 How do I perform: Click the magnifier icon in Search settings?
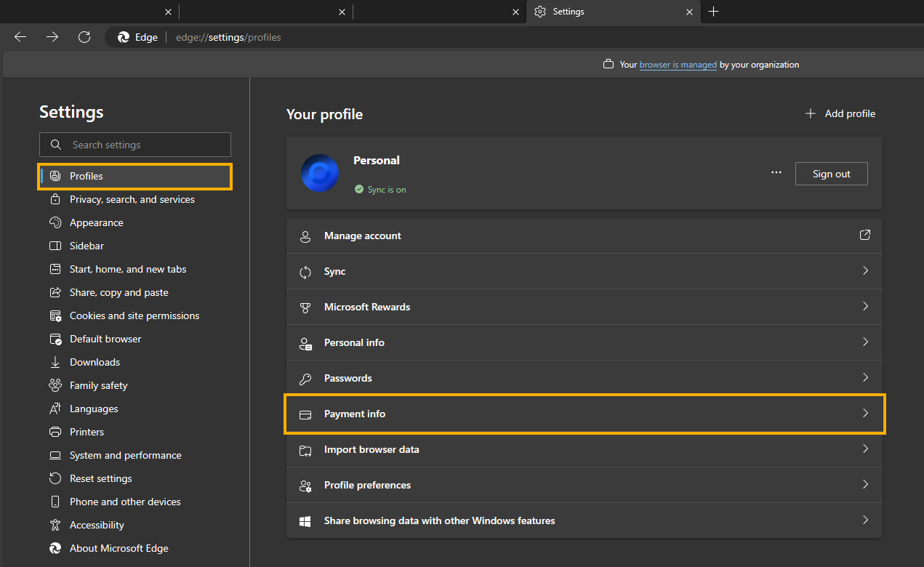(56, 145)
